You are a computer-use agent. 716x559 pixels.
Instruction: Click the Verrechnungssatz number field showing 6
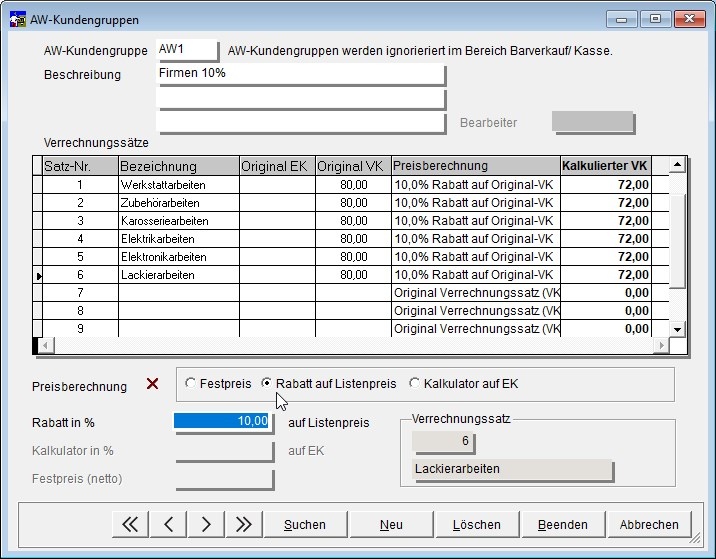tap(443, 442)
